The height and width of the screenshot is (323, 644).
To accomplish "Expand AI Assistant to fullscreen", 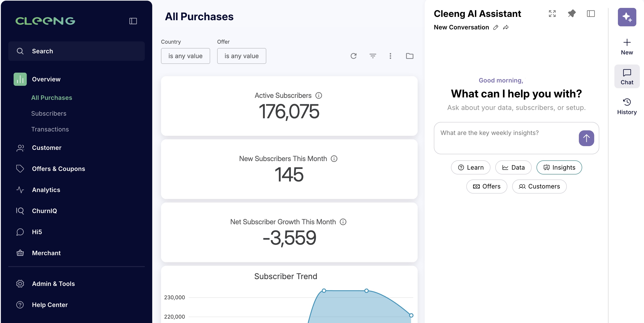I will click(x=552, y=14).
